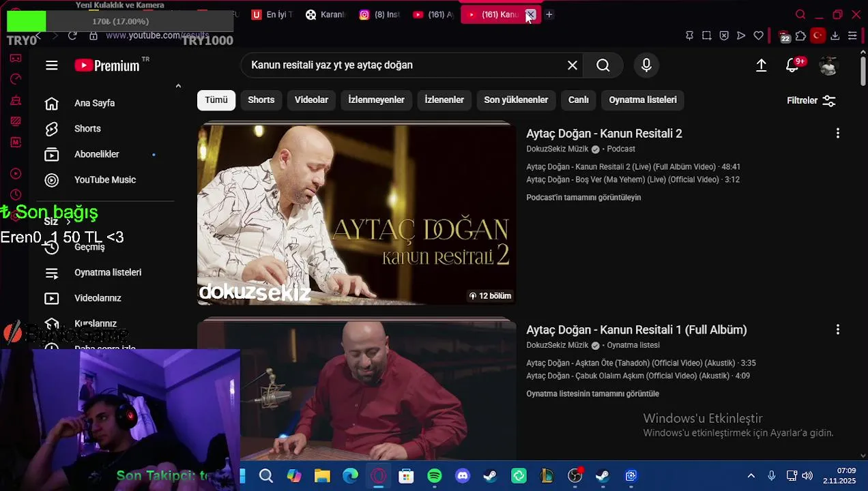Image resolution: width=868 pixels, height=491 pixels.
Task: Open a new browser tab with plus
Action: 549,14
